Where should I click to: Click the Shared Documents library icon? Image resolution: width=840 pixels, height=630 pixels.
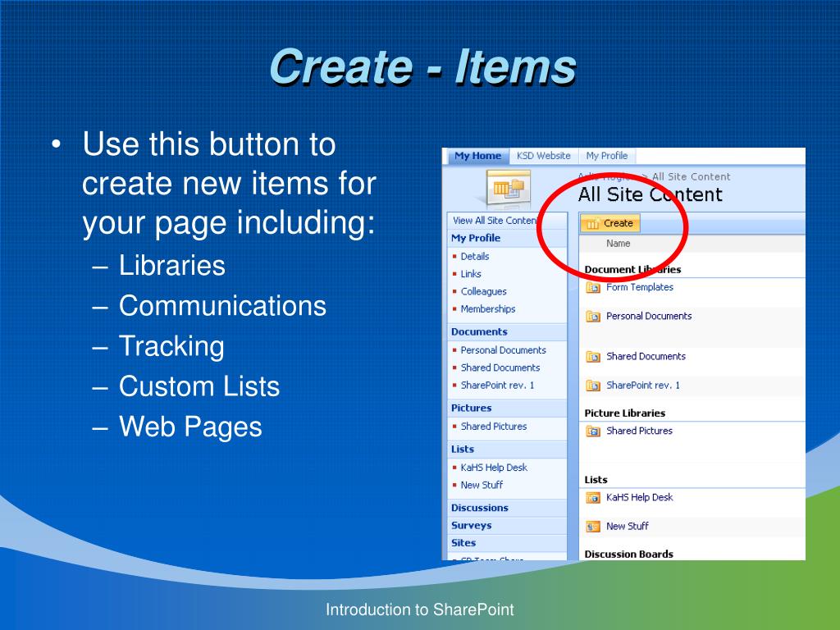pyautogui.click(x=592, y=357)
